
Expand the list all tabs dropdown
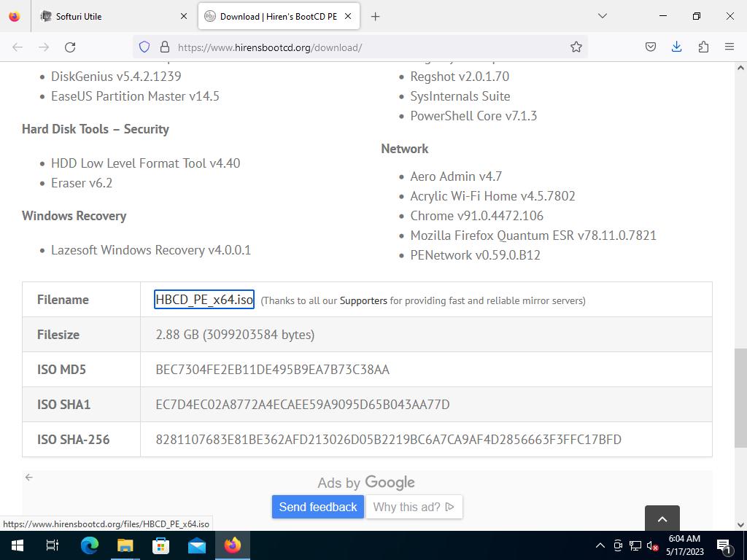(602, 16)
